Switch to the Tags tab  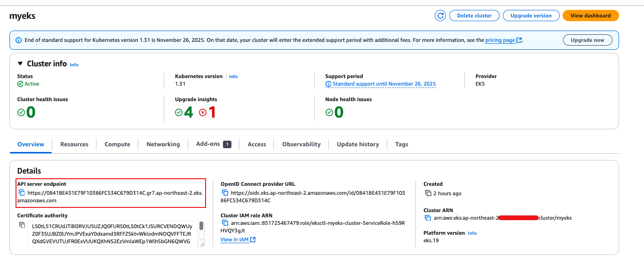(402, 144)
